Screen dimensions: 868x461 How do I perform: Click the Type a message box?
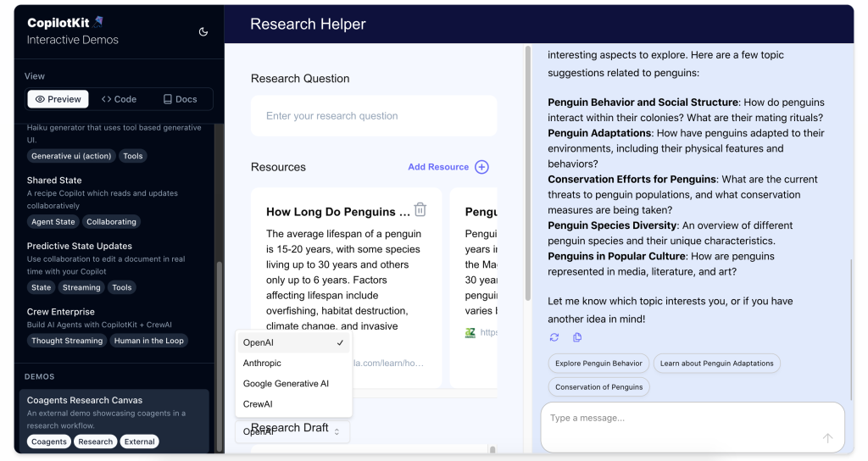pos(693,427)
